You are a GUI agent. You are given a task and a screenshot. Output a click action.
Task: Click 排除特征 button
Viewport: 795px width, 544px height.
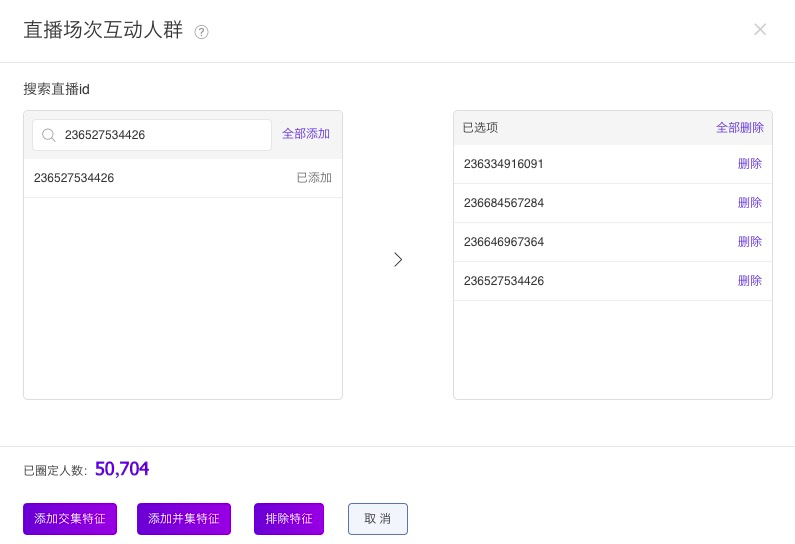[x=289, y=519]
